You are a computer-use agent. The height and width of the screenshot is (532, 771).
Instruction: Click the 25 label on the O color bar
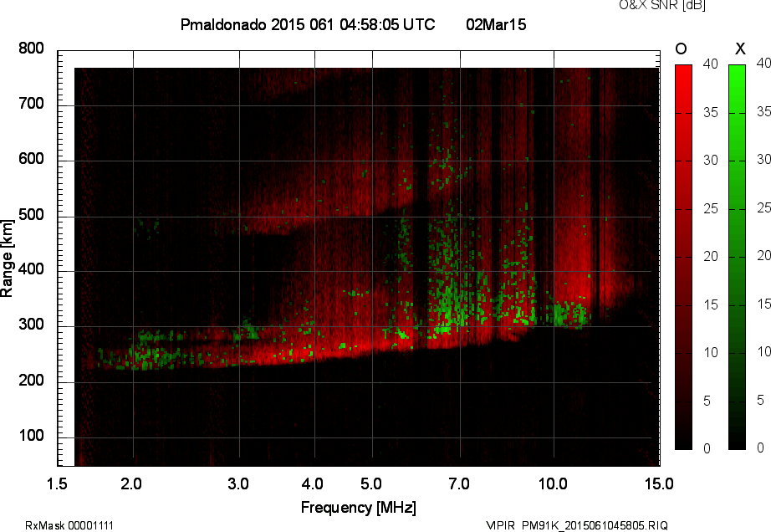[711, 208]
